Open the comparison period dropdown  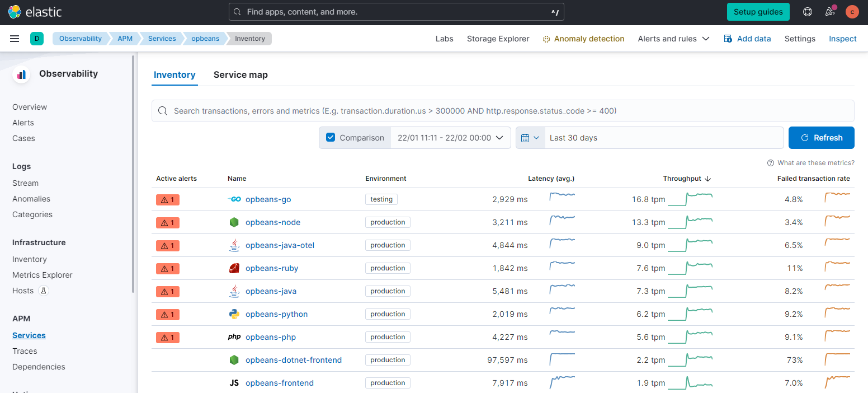coord(451,138)
